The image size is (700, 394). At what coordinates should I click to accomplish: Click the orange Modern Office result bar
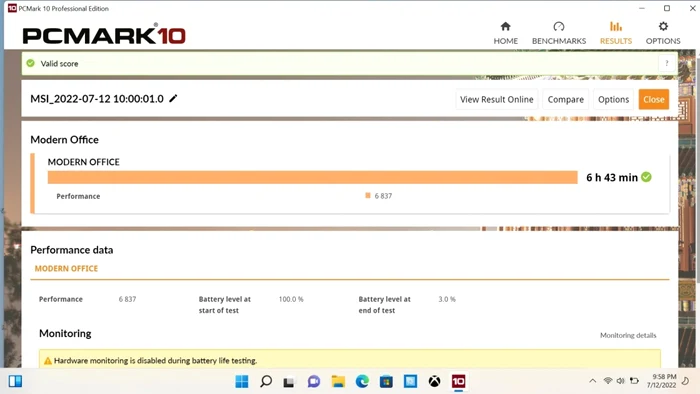(x=312, y=177)
